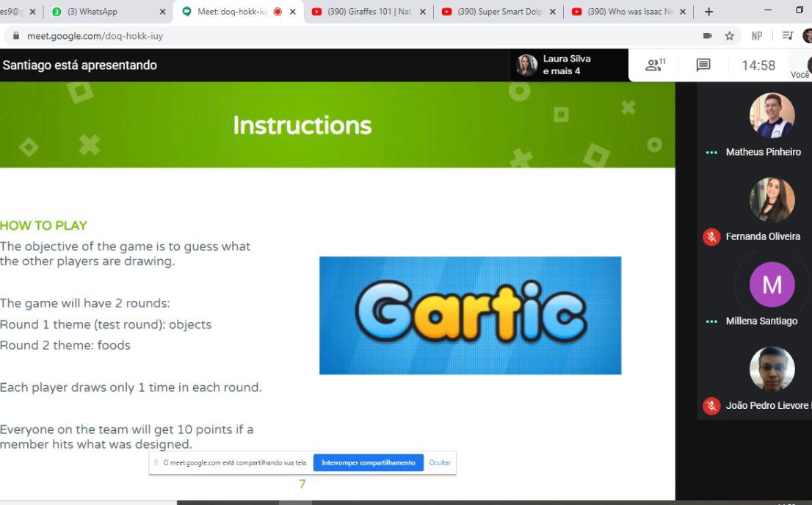Switch to the Who was Isaac Newton tab
This screenshot has width=812, height=505.
tap(628, 12)
